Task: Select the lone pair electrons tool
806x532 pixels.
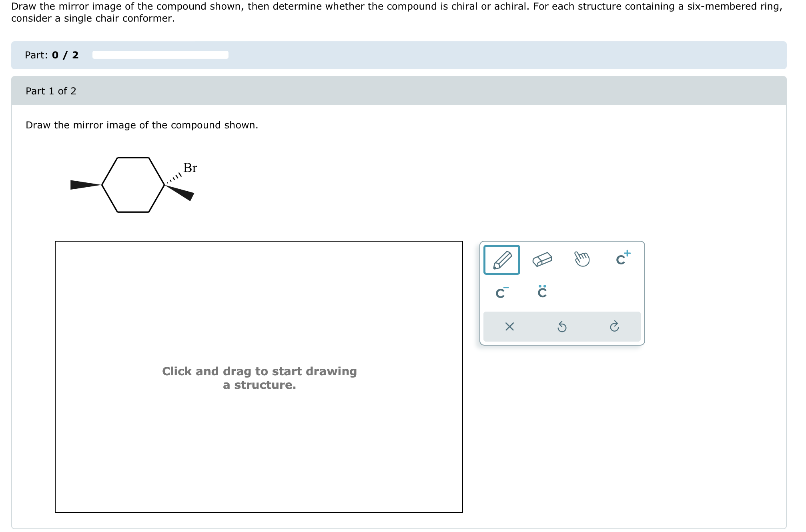Action: click(541, 292)
